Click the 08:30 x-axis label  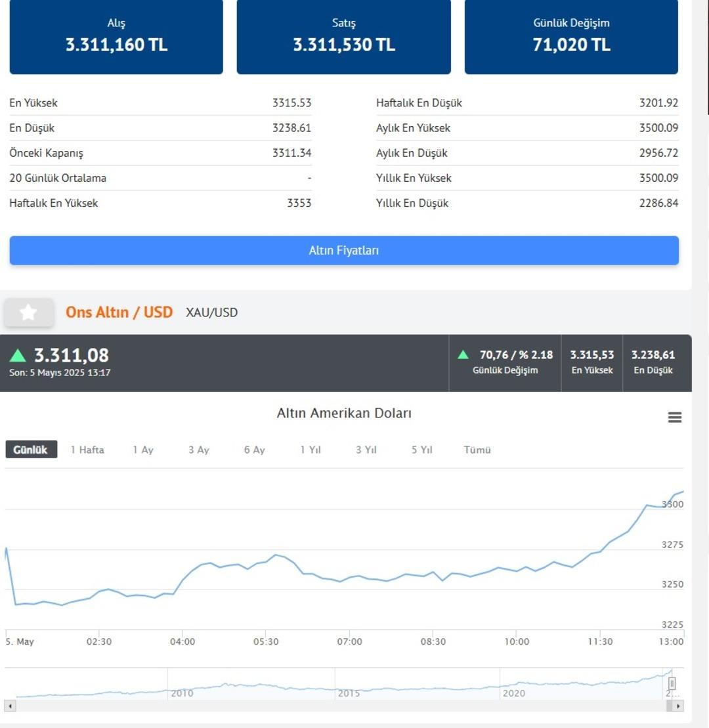click(433, 641)
